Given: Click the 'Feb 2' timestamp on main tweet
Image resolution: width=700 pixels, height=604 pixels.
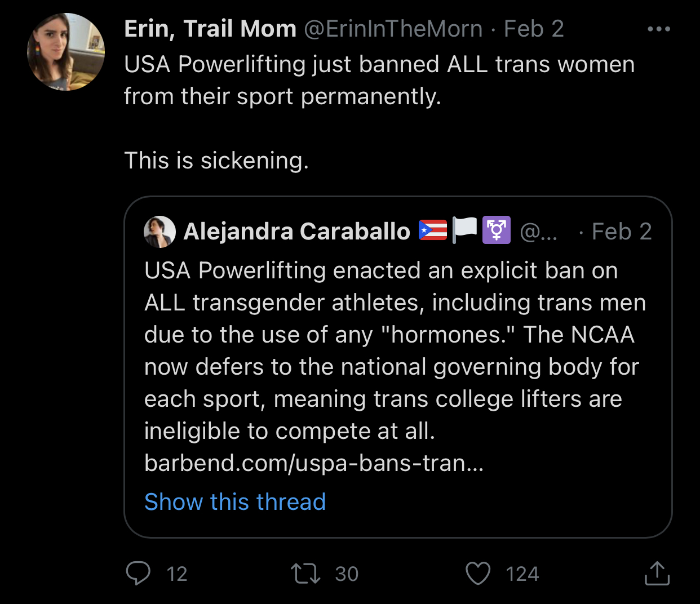Looking at the screenshot, I should pyautogui.click(x=534, y=29).
